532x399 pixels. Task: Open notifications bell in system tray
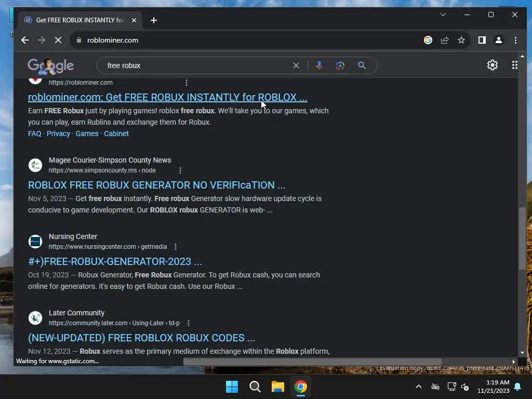point(518,387)
